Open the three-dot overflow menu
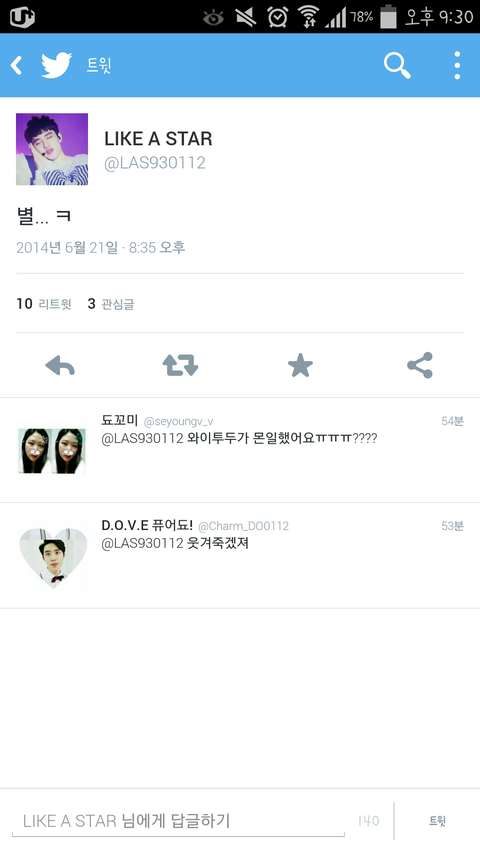Image resolution: width=480 pixels, height=853 pixels. click(457, 65)
